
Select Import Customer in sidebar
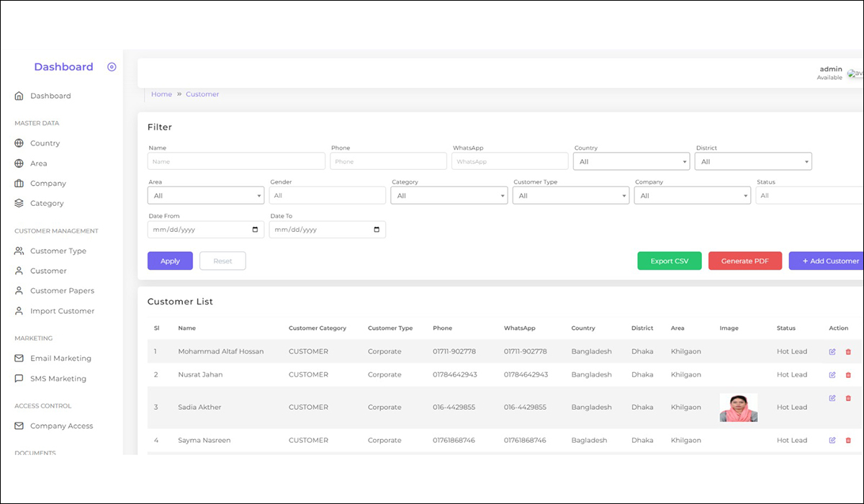(x=62, y=311)
